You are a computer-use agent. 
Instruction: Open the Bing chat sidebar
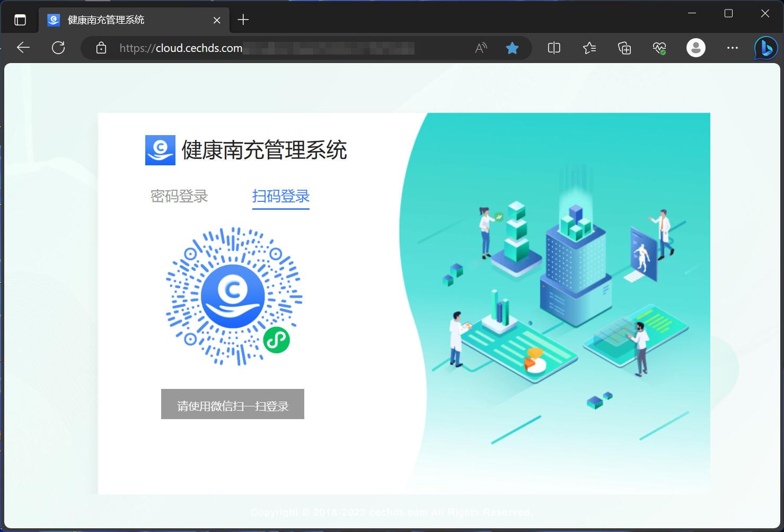tap(765, 48)
